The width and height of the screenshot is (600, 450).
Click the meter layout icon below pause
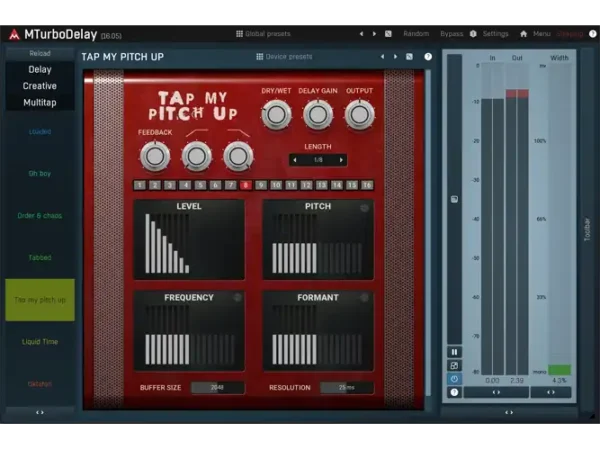pyautogui.click(x=454, y=365)
